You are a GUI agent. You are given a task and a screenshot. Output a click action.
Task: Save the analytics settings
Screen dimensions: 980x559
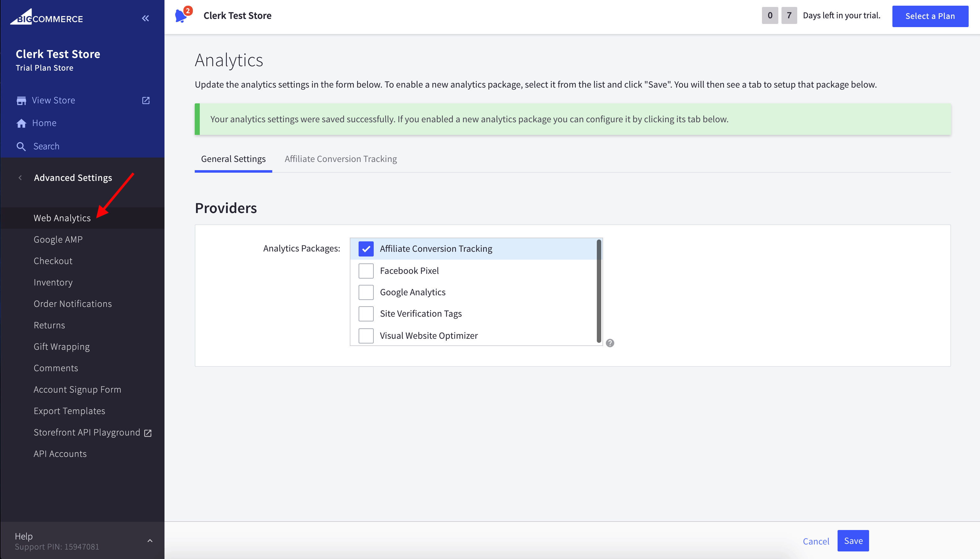853,541
